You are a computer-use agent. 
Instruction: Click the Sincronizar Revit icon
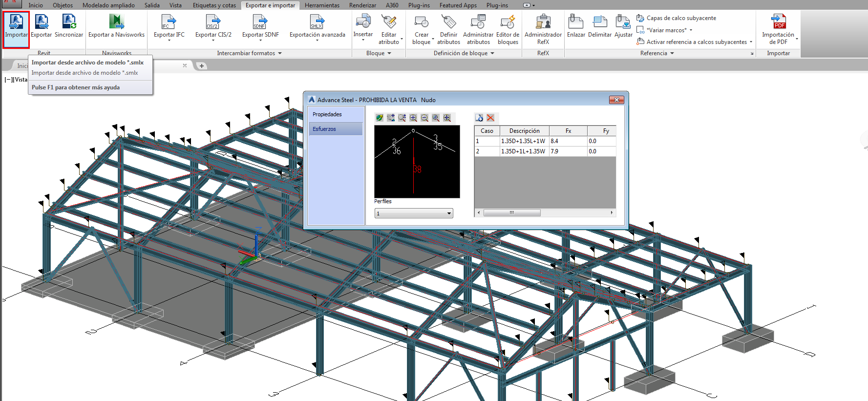69,21
